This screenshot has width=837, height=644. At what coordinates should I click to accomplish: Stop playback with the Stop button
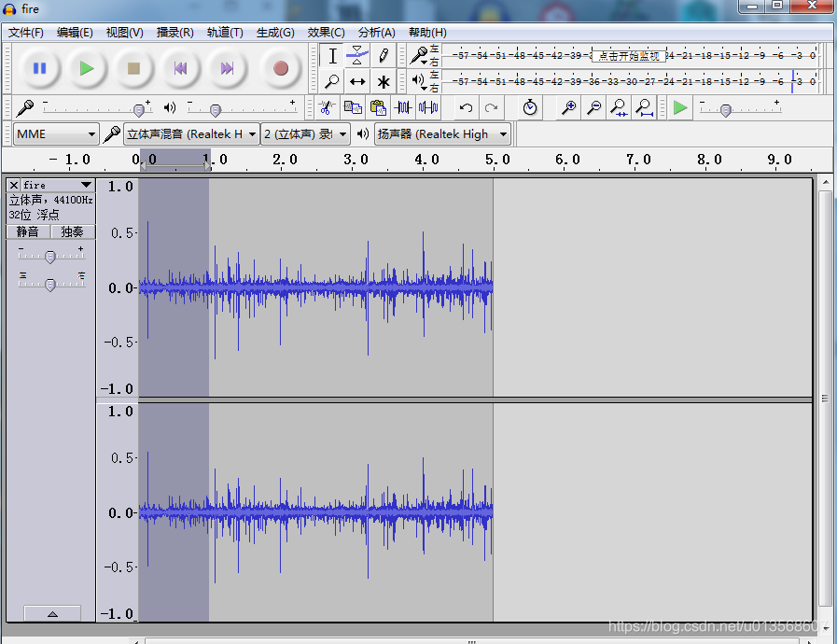[x=133, y=68]
